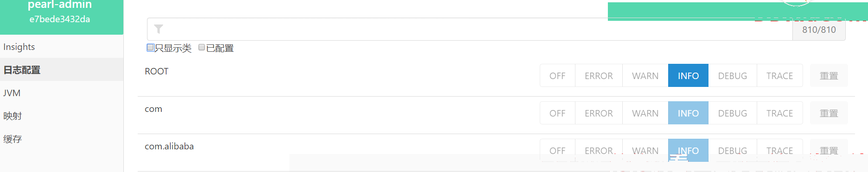Set ROOT logger to ERROR
The height and width of the screenshot is (172, 868).
(599, 75)
